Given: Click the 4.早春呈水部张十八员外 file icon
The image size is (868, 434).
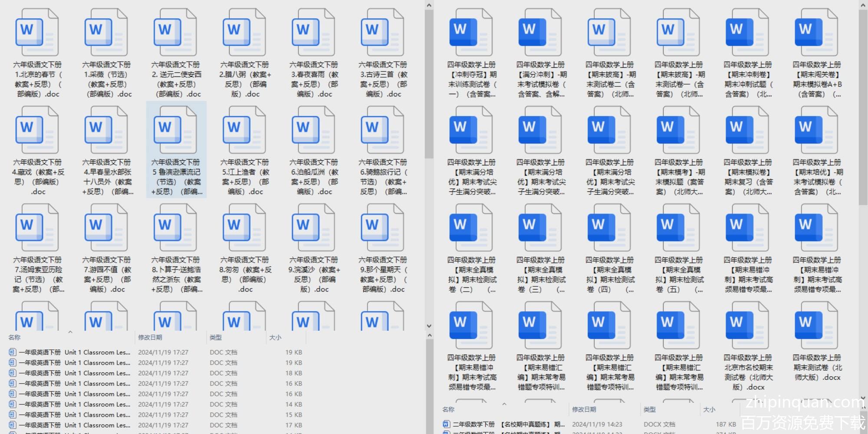Looking at the screenshot, I should click(x=106, y=130).
